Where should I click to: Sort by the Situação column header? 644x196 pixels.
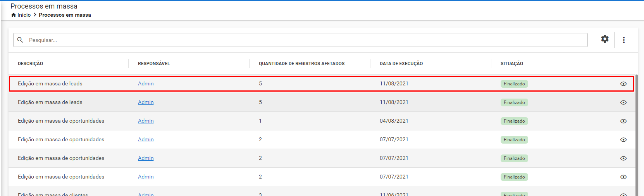click(512, 64)
